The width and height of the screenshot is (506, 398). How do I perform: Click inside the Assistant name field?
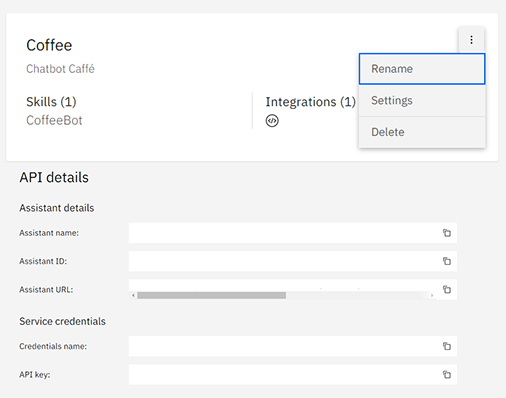283,233
